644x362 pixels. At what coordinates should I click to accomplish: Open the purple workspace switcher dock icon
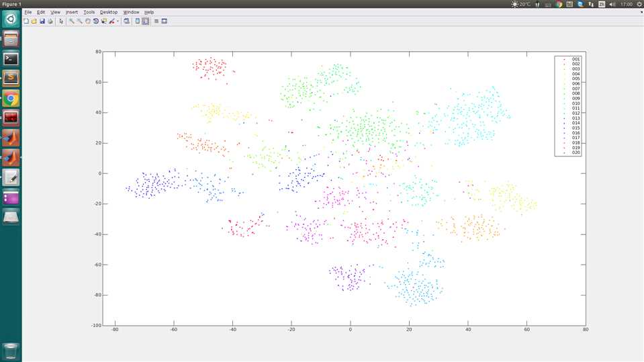11,197
